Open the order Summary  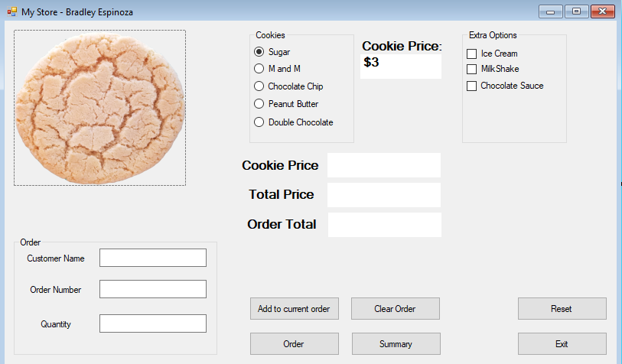[396, 344]
